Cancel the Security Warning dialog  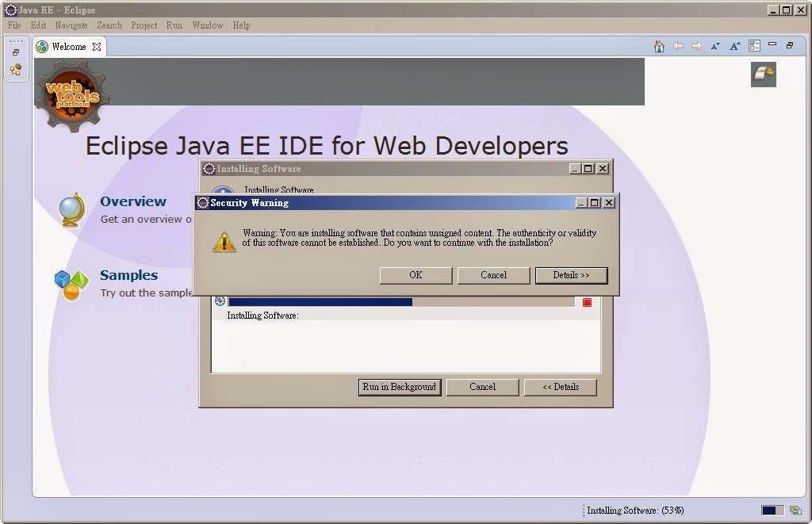(x=493, y=275)
